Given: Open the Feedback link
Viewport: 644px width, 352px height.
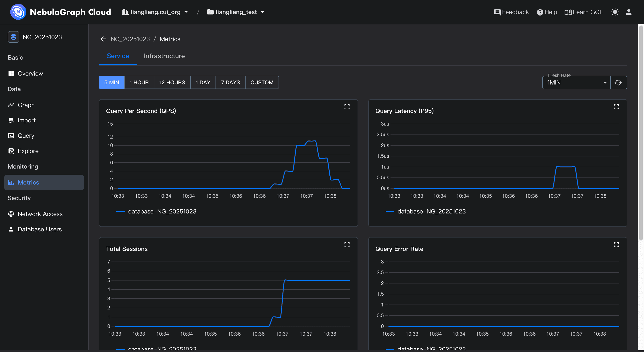Looking at the screenshot, I should click(511, 12).
